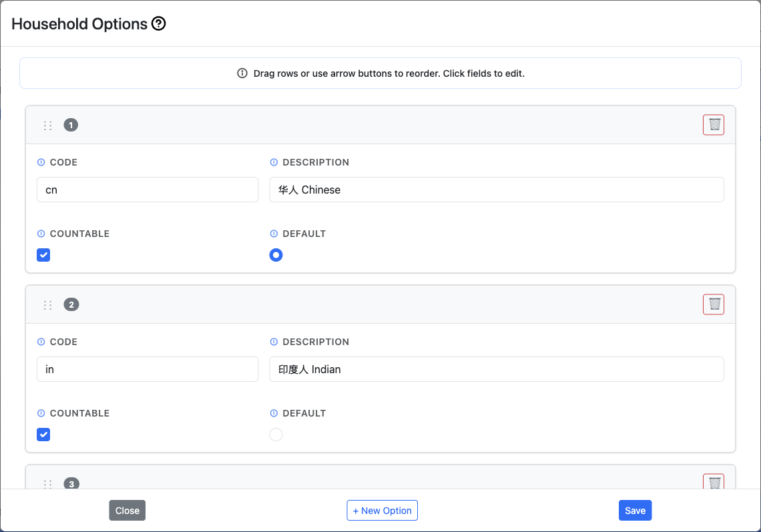This screenshot has width=761, height=532.
Task: Click the drag handle on row 3
Action: pos(47,484)
